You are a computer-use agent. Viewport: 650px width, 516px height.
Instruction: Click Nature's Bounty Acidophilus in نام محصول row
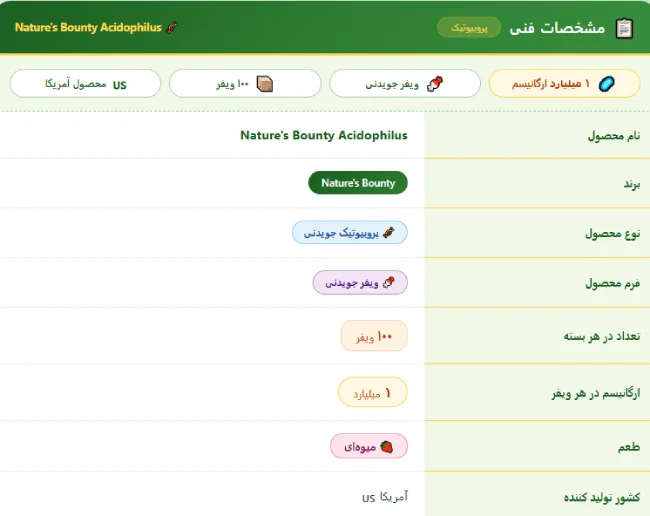pyautogui.click(x=324, y=136)
